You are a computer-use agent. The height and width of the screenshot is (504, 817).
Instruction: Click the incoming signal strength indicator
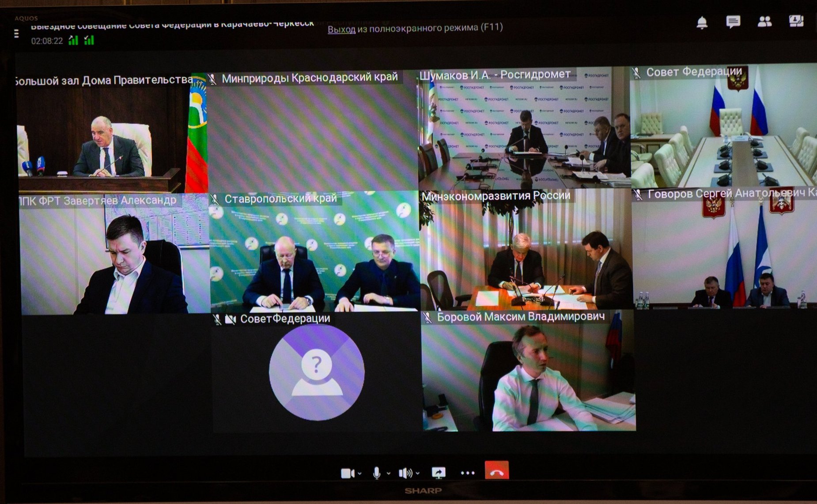pyautogui.click(x=89, y=41)
